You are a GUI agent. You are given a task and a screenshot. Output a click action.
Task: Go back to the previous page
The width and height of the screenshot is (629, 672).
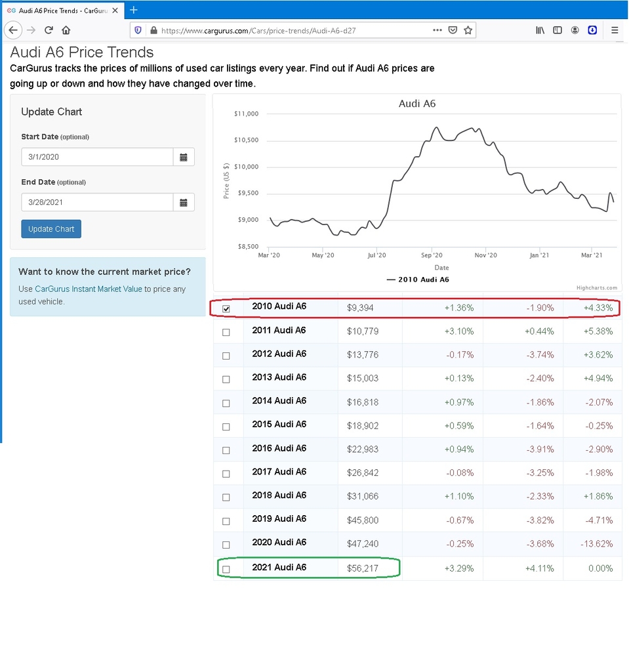13,30
